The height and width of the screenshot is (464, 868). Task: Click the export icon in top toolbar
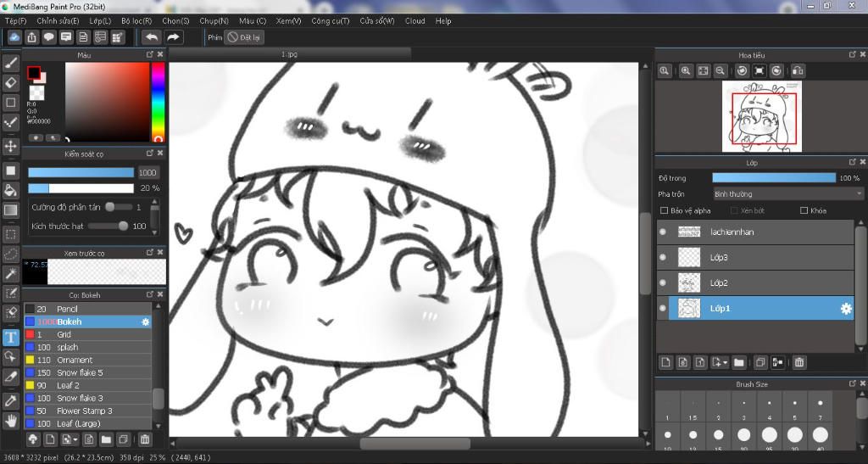[31, 37]
